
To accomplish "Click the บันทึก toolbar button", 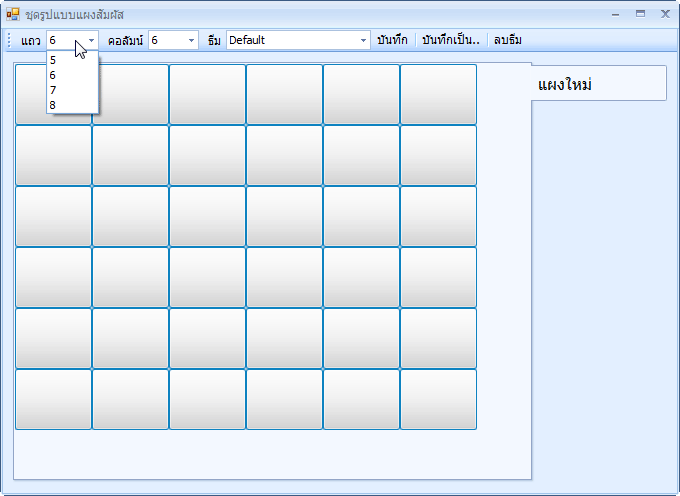I will tap(392, 41).
